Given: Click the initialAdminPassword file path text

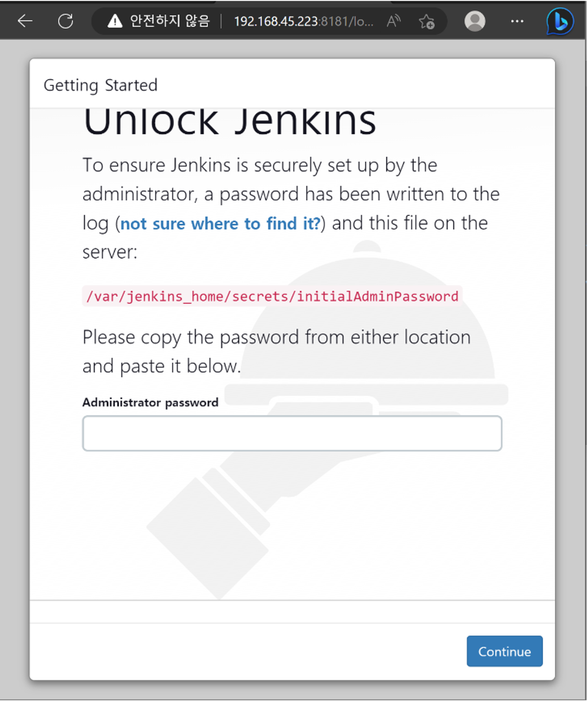Looking at the screenshot, I should pyautogui.click(x=272, y=296).
